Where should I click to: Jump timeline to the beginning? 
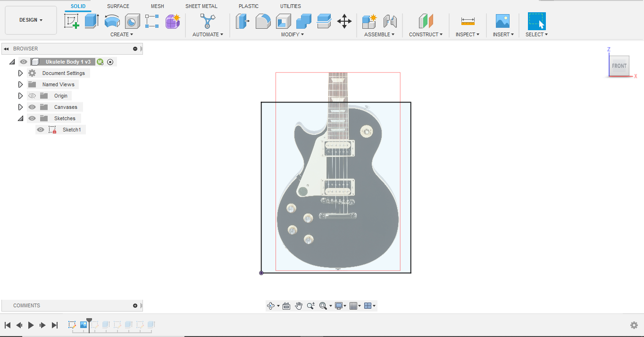tap(8, 325)
